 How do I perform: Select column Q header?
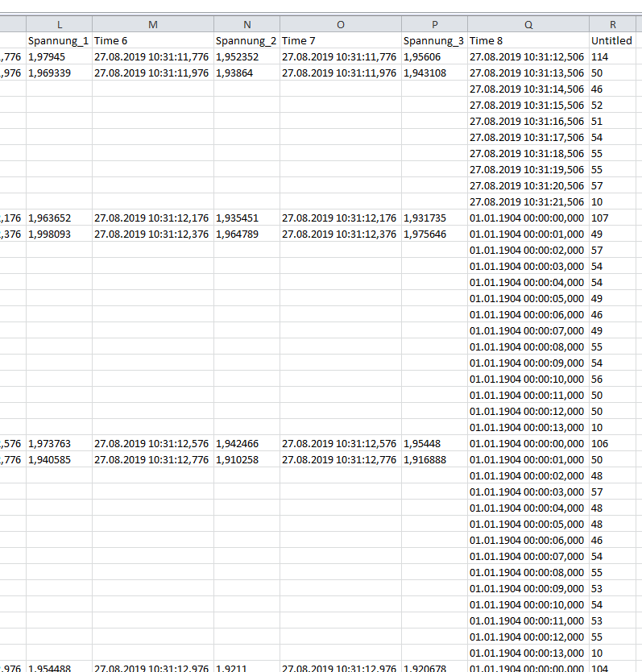528,24
